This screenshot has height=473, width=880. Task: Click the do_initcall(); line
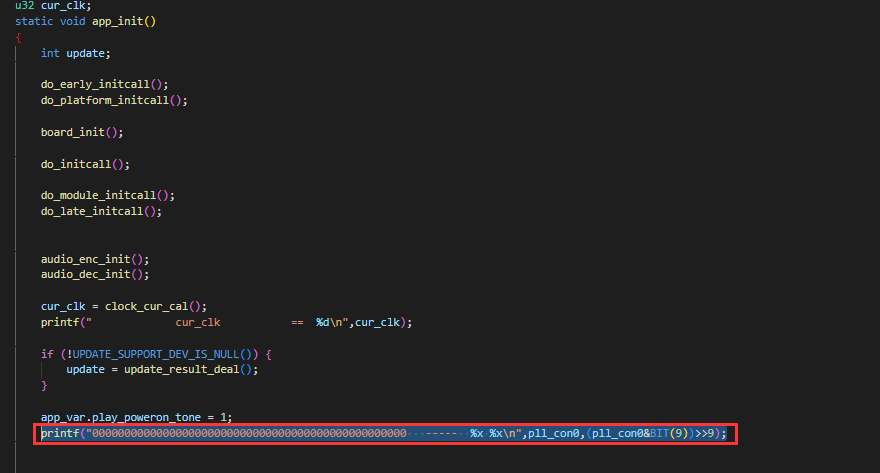click(85, 164)
